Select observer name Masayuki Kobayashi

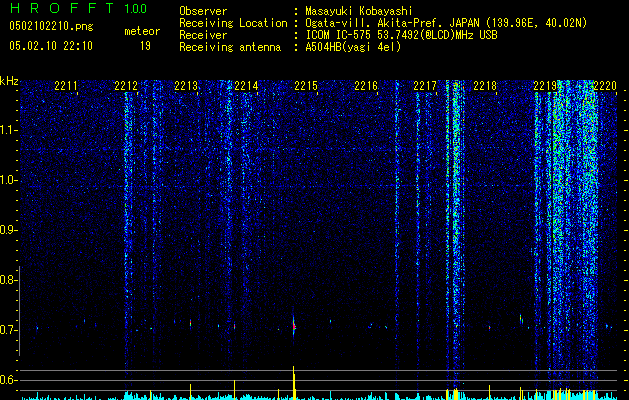coord(359,11)
